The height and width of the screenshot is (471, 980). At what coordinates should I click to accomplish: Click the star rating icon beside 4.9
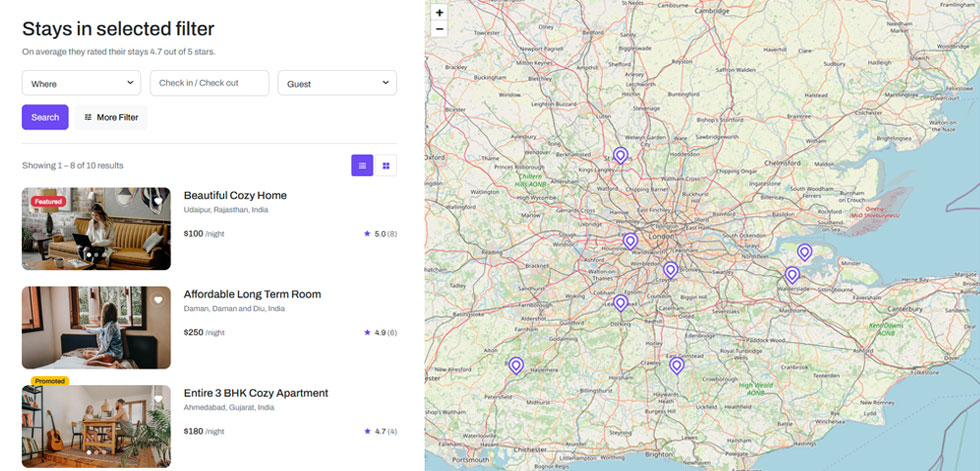(367, 332)
